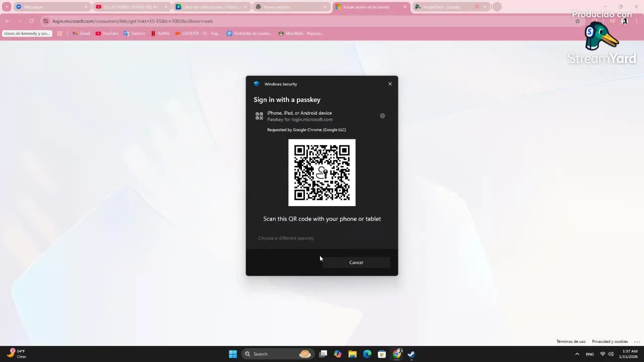
Task: Open the MoeWalls bookmark
Action: (301, 34)
